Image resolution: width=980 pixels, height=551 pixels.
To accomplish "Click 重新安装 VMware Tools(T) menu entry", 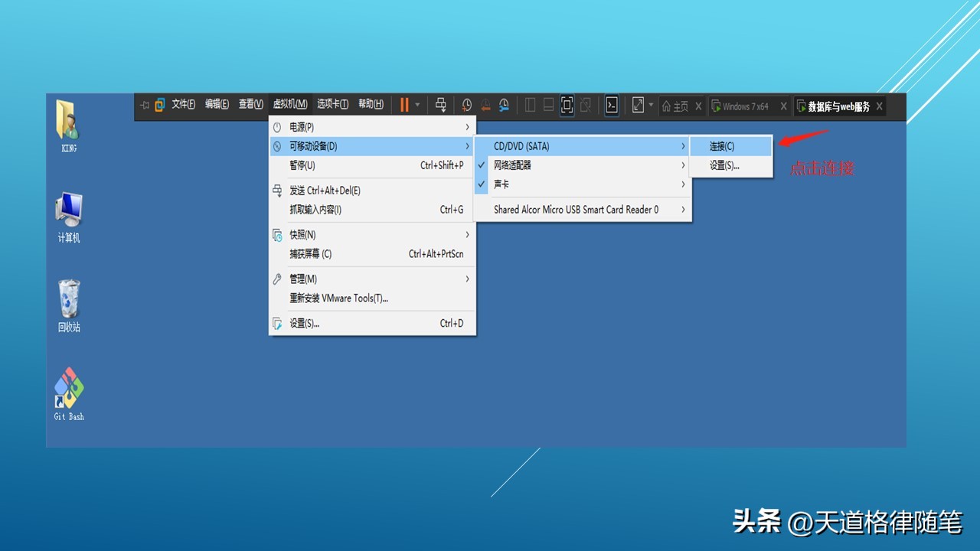I will pos(339,298).
